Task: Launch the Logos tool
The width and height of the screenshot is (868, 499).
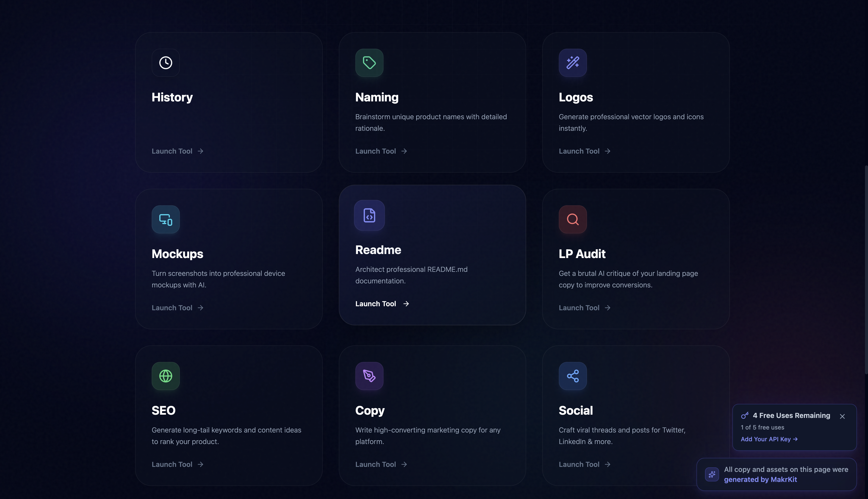Action: point(579,151)
